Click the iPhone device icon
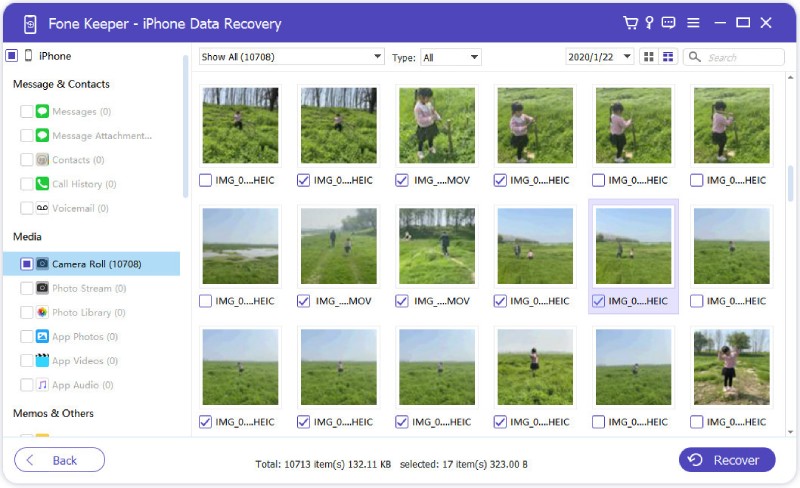This screenshot has width=800, height=488. click(x=29, y=55)
